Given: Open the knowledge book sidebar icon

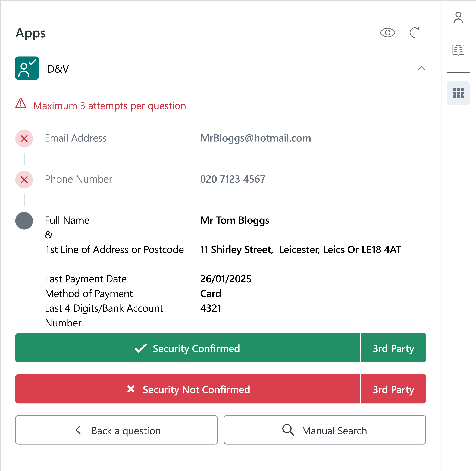Looking at the screenshot, I should click(x=458, y=50).
